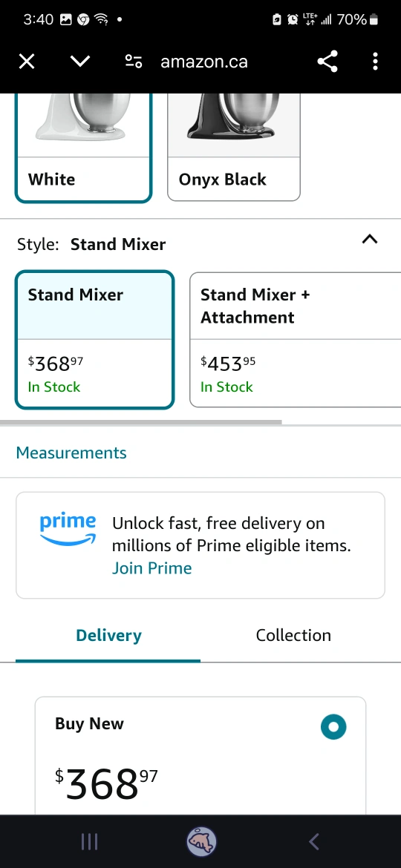This screenshot has width=401, height=868.
Task: Select the Buy New radio button
Action: [x=333, y=727]
